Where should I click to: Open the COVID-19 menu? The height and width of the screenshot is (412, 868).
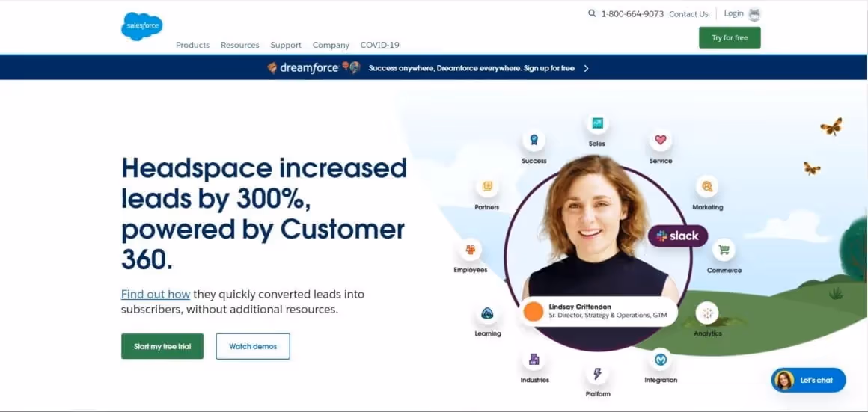tap(380, 46)
